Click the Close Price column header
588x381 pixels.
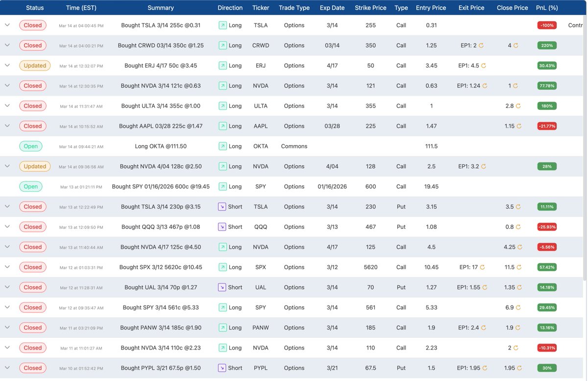point(512,8)
